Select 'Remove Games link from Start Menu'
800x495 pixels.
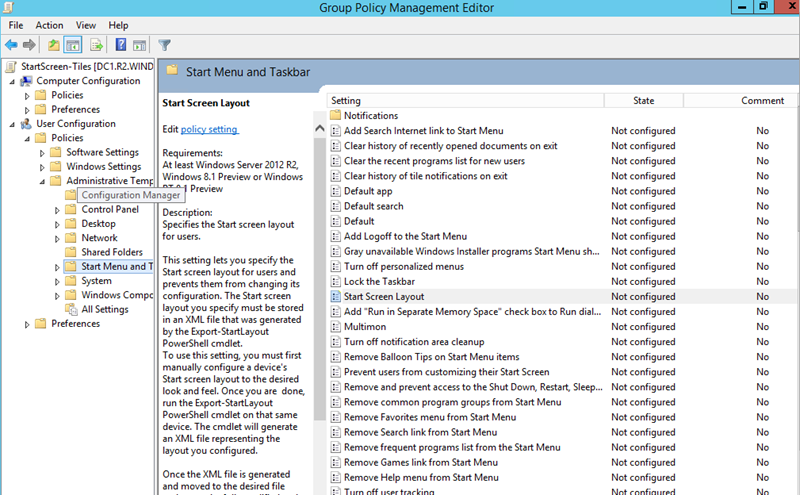point(421,462)
